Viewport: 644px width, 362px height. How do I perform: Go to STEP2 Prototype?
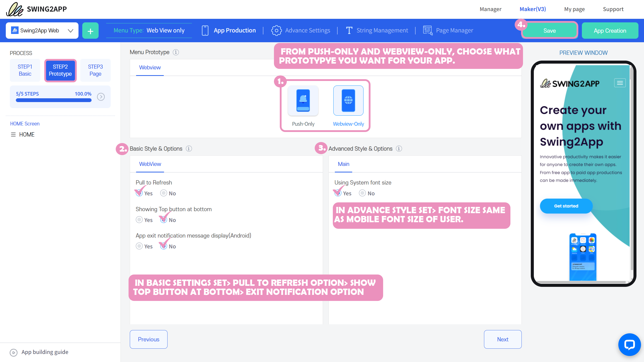(x=60, y=70)
